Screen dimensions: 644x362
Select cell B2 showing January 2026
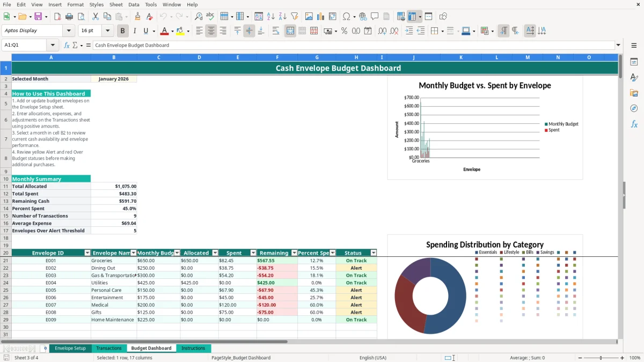coord(114,79)
